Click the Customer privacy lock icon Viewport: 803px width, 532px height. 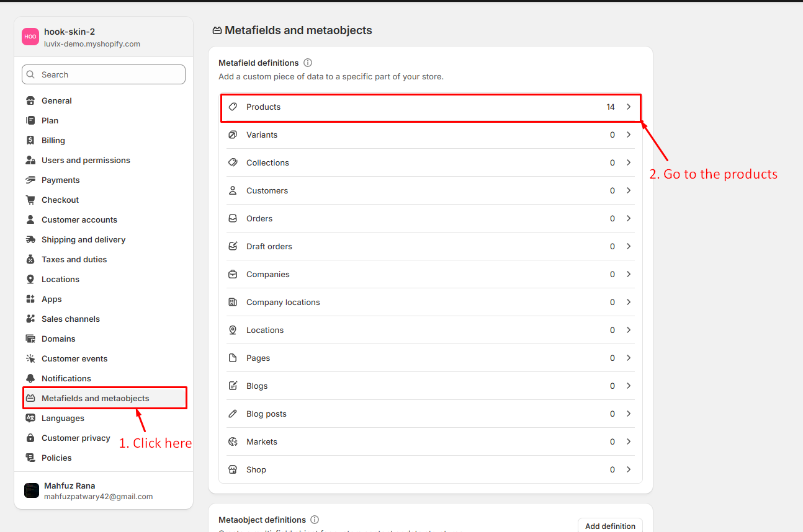point(30,438)
